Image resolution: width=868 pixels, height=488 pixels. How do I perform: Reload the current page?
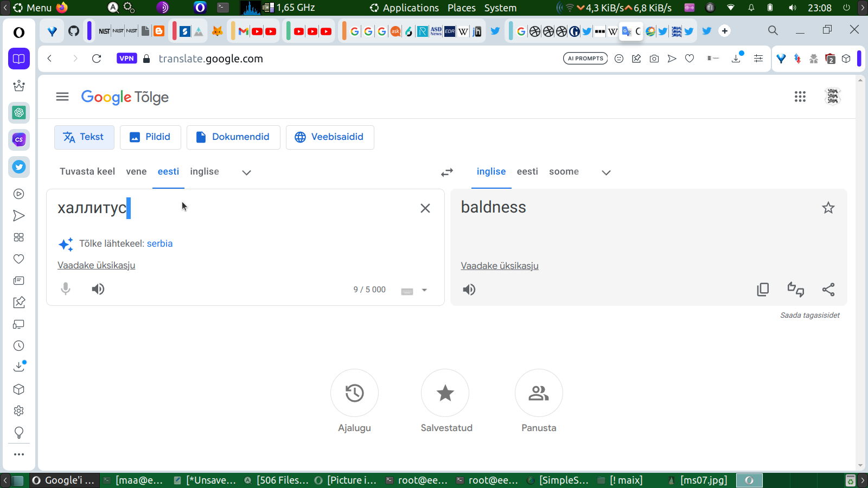[97, 59]
